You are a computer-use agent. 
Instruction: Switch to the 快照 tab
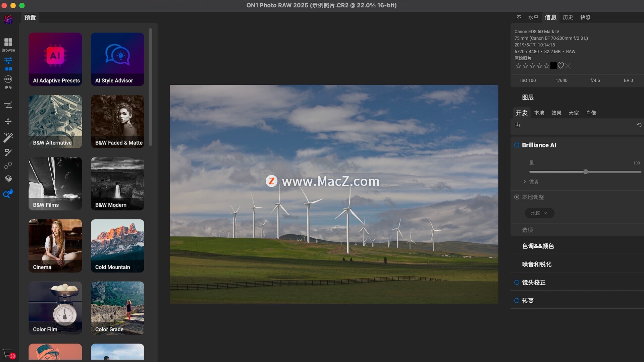585,17
